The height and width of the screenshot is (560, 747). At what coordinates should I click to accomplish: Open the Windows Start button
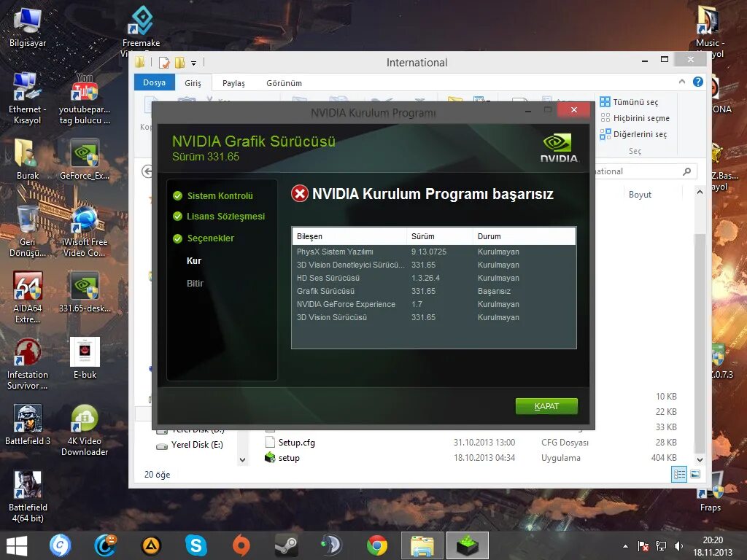click(18, 545)
